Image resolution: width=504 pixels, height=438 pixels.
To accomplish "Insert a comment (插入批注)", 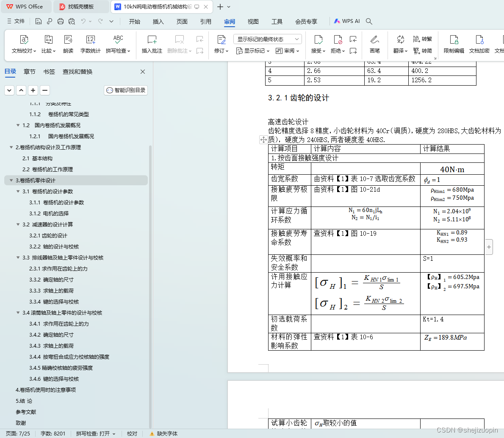I will click(x=152, y=44).
